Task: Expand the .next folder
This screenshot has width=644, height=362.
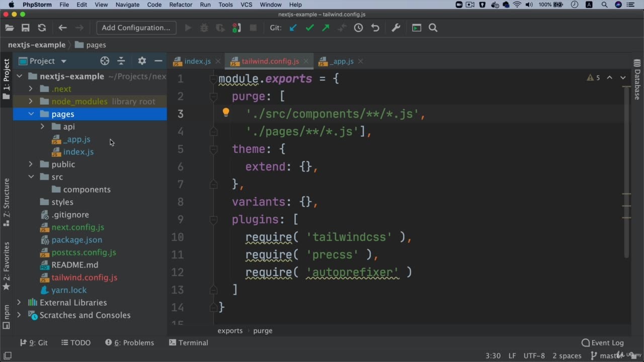Action: (x=31, y=88)
